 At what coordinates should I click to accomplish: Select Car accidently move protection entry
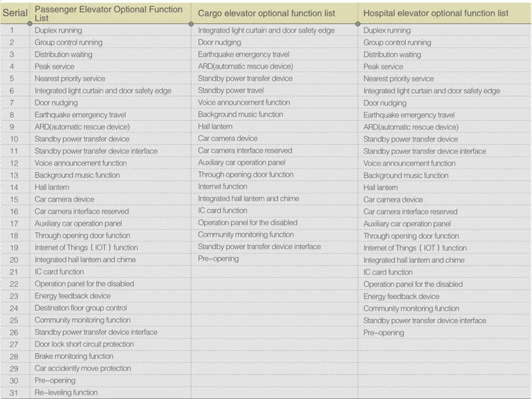pyautogui.click(x=83, y=368)
